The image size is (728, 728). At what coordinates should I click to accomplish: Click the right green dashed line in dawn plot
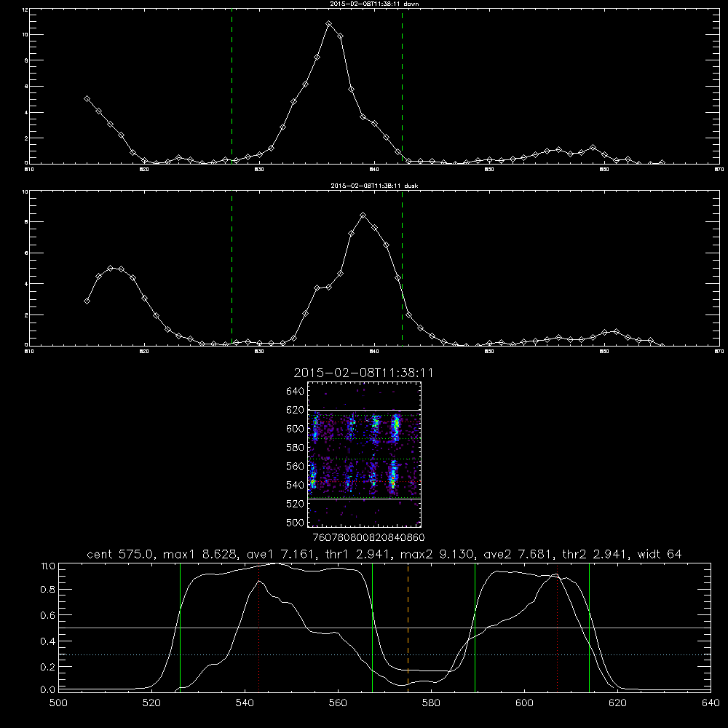click(x=402, y=87)
